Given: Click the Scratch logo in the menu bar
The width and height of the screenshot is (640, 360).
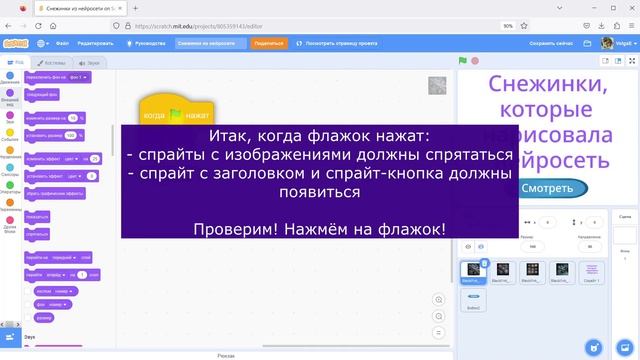Looking at the screenshot, I should click(16, 43).
